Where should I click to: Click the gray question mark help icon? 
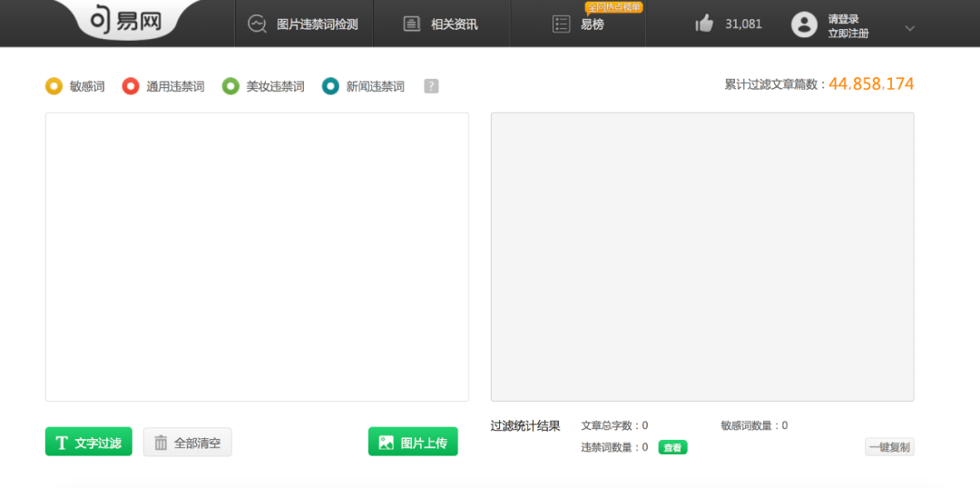[431, 86]
